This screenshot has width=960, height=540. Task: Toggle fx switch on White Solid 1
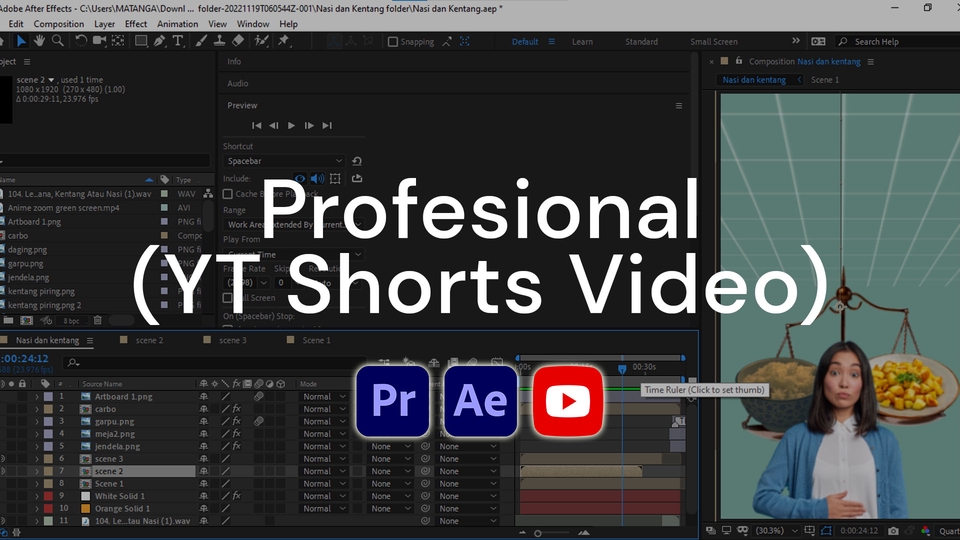pyautogui.click(x=236, y=496)
